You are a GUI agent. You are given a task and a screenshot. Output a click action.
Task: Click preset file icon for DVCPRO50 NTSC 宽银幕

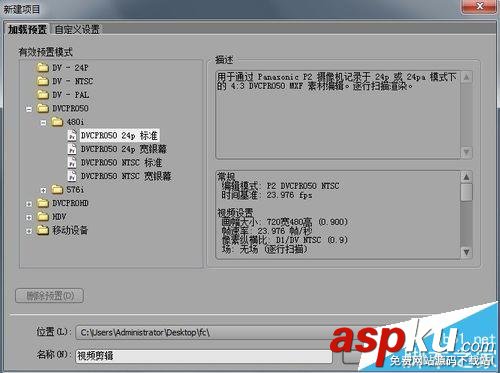click(x=72, y=176)
